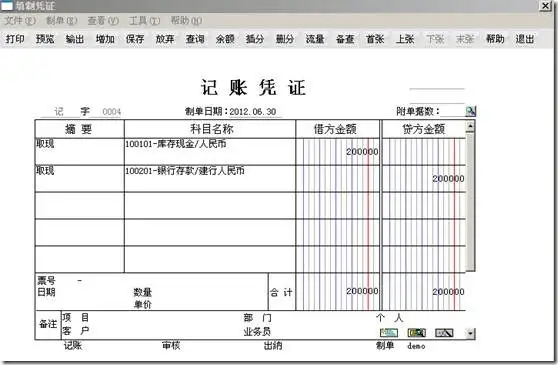The height and width of the screenshot is (365, 558).
Task: Select the 100201-银行存款 account row
Action: [250, 179]
